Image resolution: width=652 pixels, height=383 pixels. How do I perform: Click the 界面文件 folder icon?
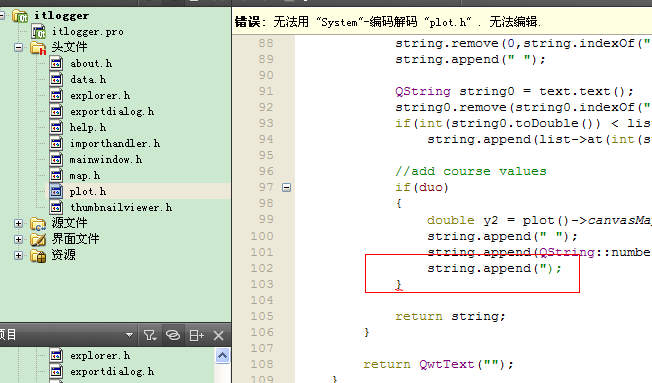pos(38,240)
